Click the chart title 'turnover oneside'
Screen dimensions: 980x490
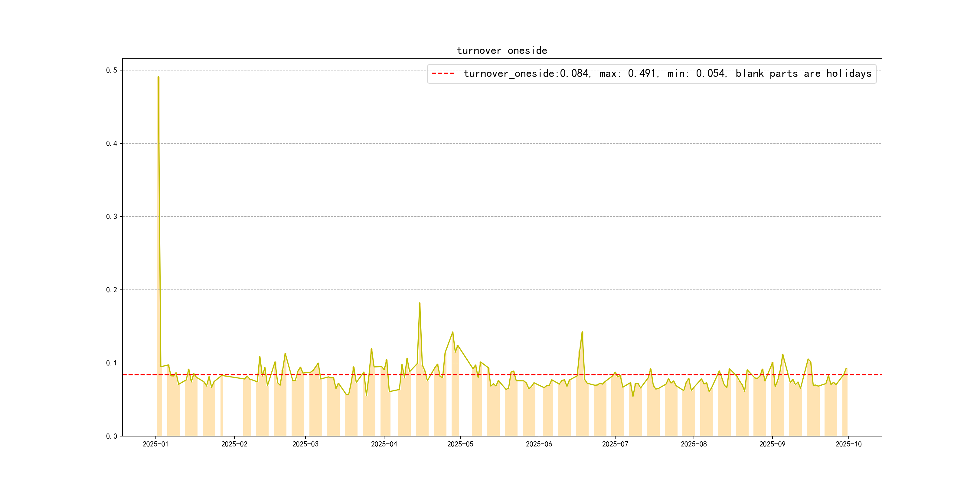click(x=502, y=51)
